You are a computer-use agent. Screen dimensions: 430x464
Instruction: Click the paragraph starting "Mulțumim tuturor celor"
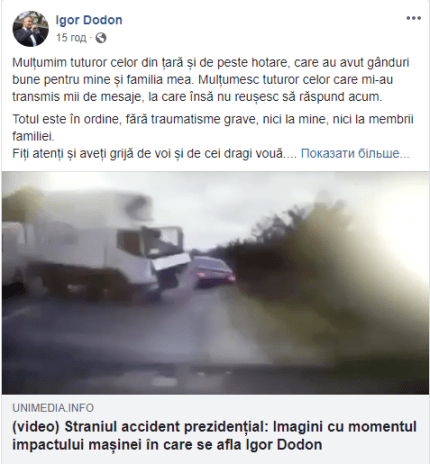coord(211,80)
